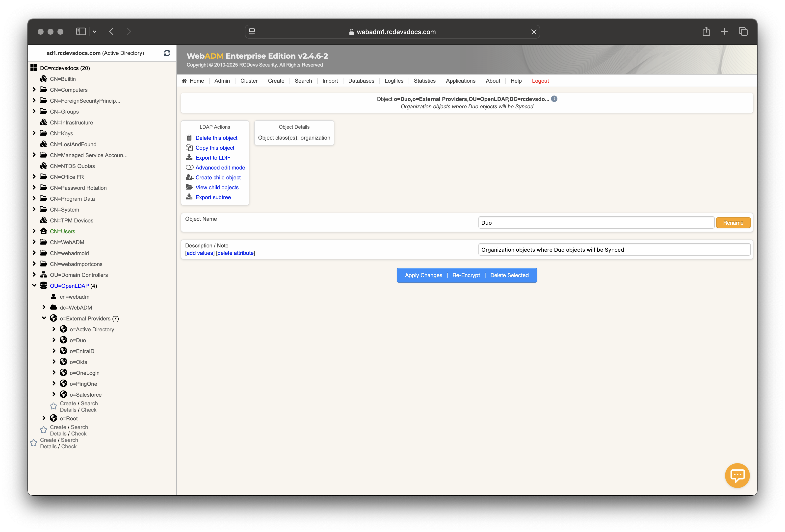Select o=OneLogin in the tree
This screenshot has width=785, height=532.
tap(84, 373)
